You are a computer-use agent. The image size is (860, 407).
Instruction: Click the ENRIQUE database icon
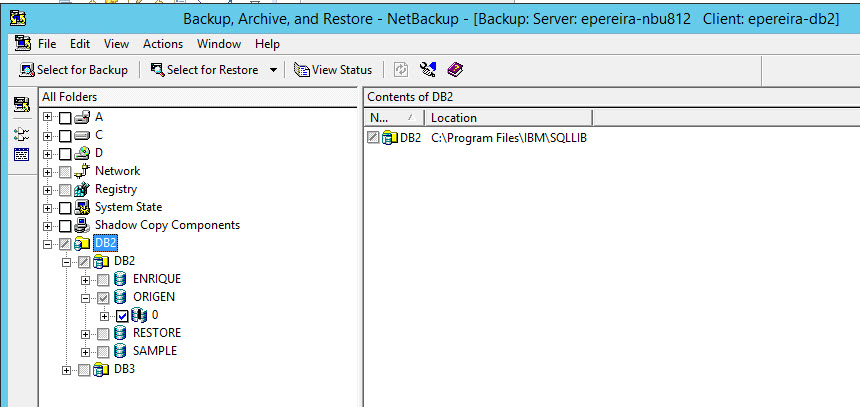(120, 279)
